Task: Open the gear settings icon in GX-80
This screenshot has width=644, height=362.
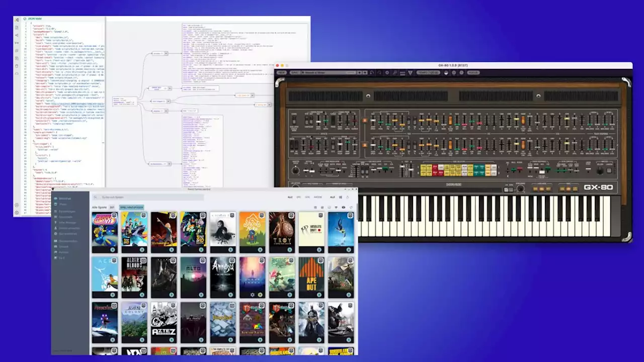Action: coord(387,73)
